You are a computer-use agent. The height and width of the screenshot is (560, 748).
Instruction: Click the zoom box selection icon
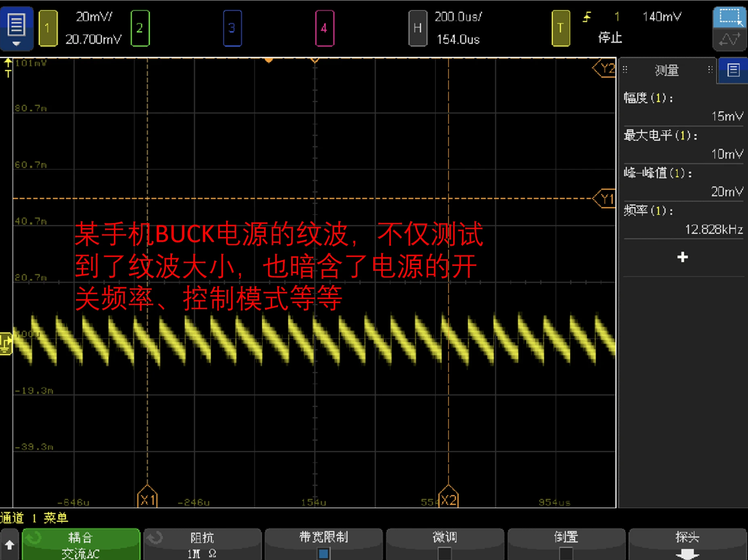[729, 17]
